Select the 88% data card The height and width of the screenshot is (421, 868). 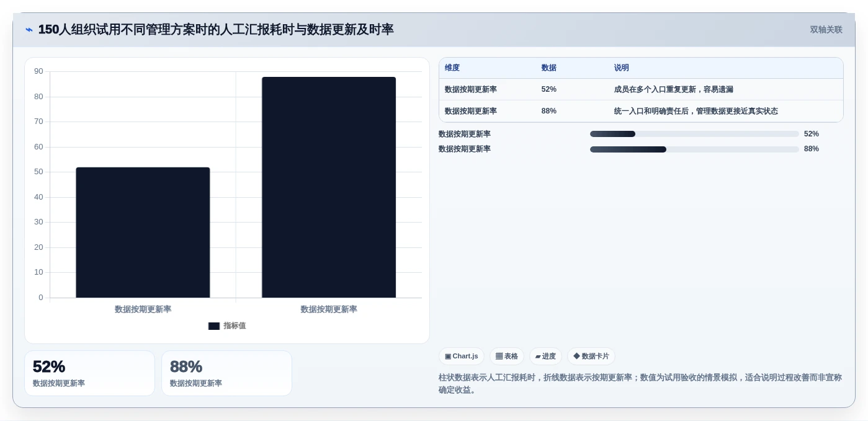(226, 373)
